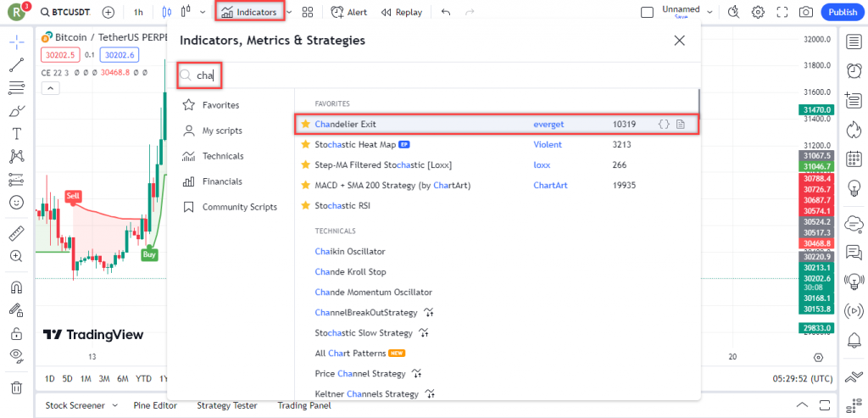
Task: Open the notifications bell icon
Action: [x=854, y=339]
